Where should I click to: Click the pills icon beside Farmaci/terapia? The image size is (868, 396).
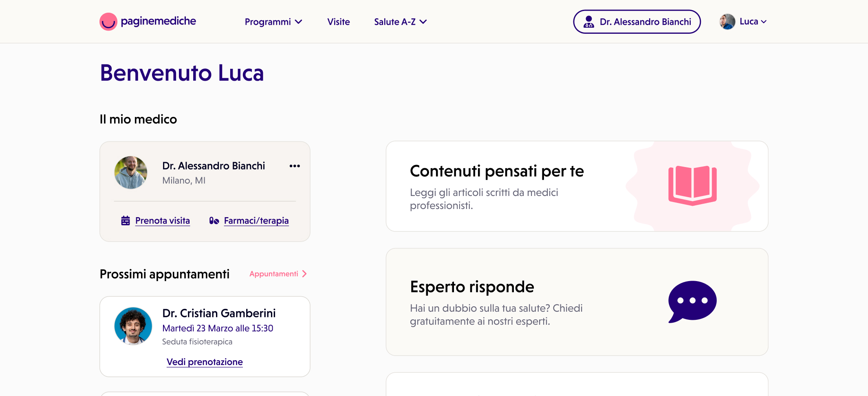tap(214, 221)
